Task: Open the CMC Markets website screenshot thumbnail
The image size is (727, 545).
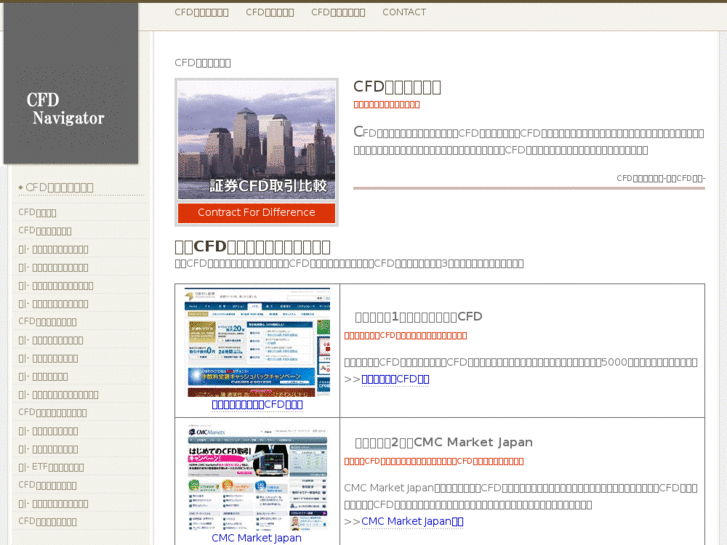Action: click(257, 476)
